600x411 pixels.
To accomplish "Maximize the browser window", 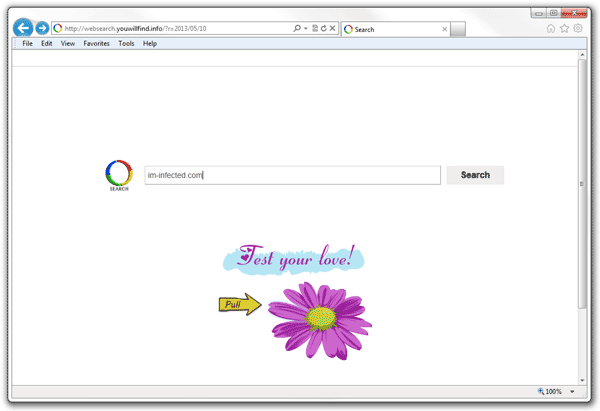I will pyautogui.click(x=553, y=13).
